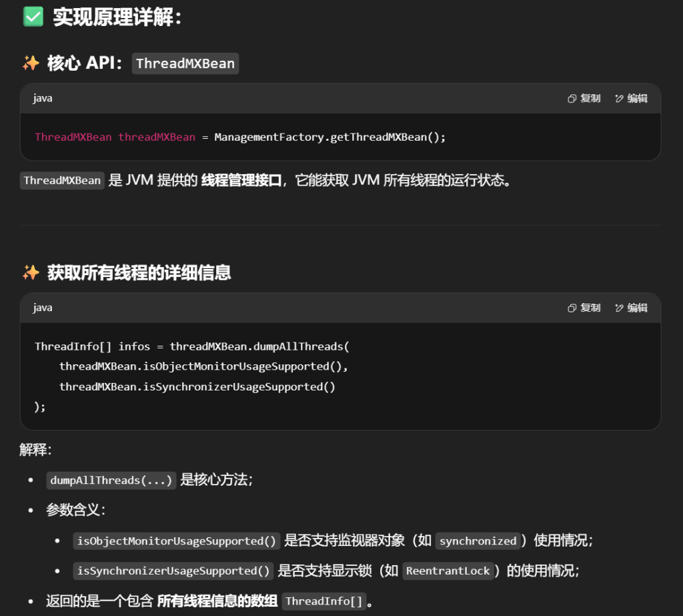Click the ReentrantLock inline code tag

[448, 571]
